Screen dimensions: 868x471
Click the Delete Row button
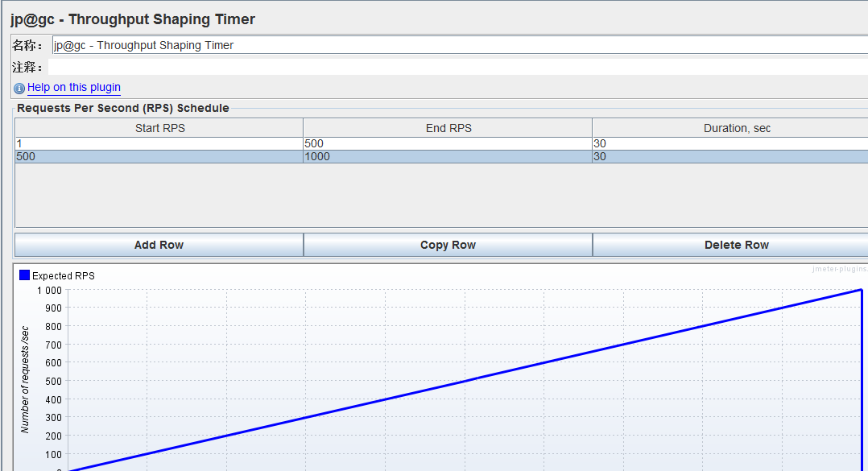coord(731,245)
